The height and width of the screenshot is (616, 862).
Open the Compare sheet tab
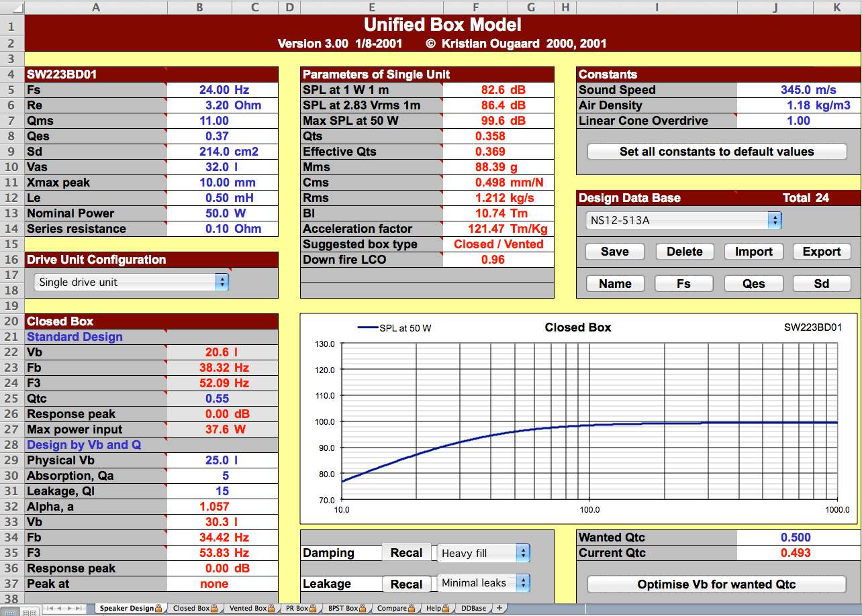(x=395, y=609)
